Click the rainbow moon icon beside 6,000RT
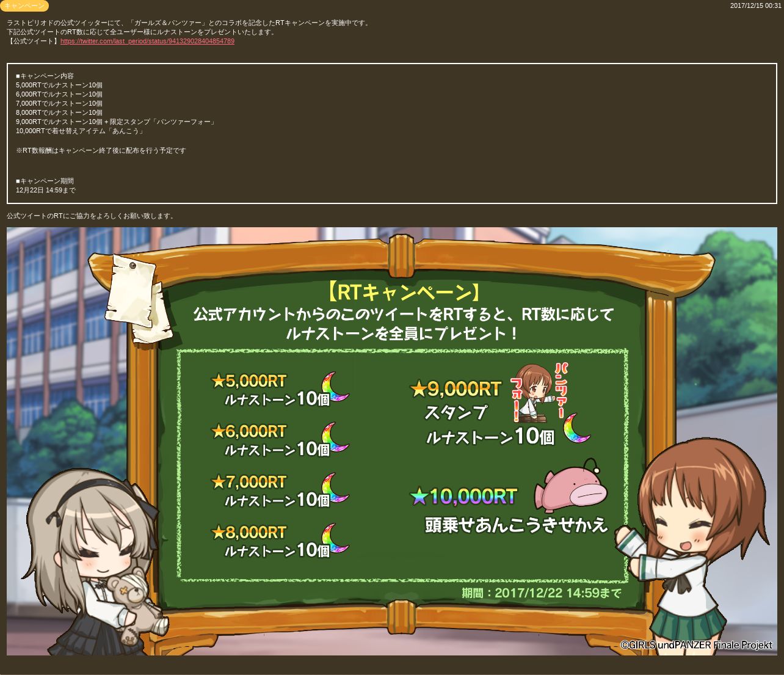The width and height of the screenshot is (784, 675). pos(335,437)
